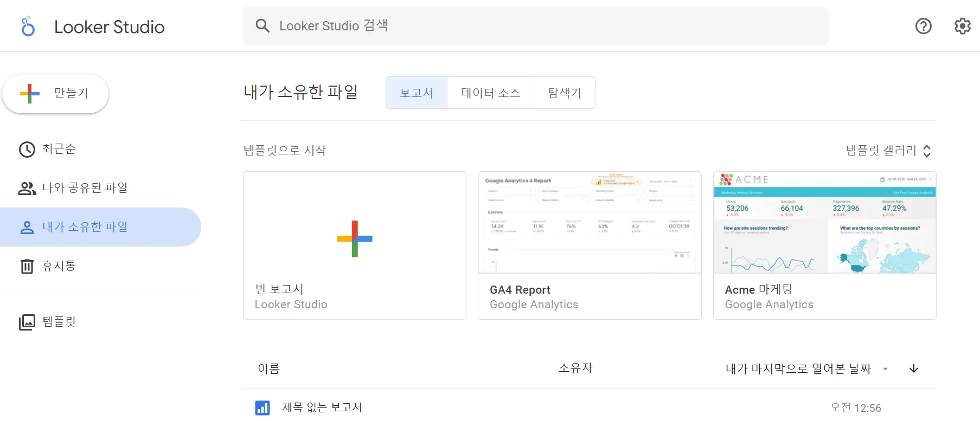This screenshot has width=980, height=421.
Task: Open 나와 공유된 파일 in the sidebar
Action: [x=100, y=188]
